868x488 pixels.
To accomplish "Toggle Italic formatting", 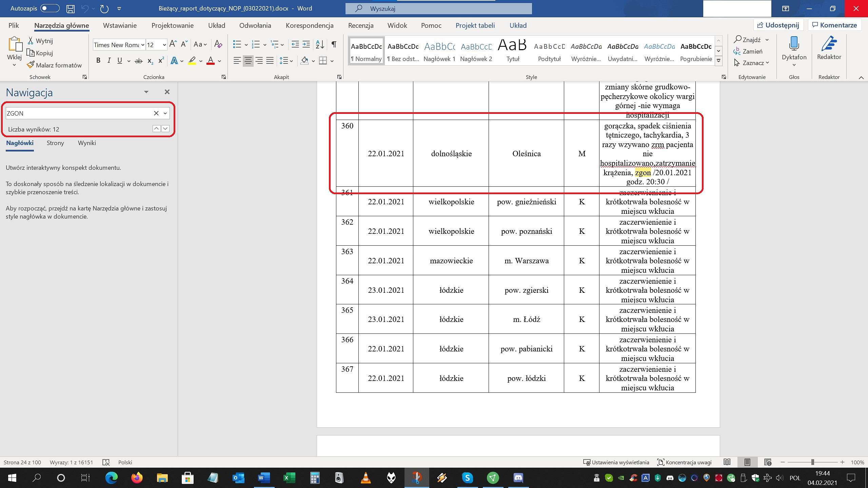I will [109, 61].
